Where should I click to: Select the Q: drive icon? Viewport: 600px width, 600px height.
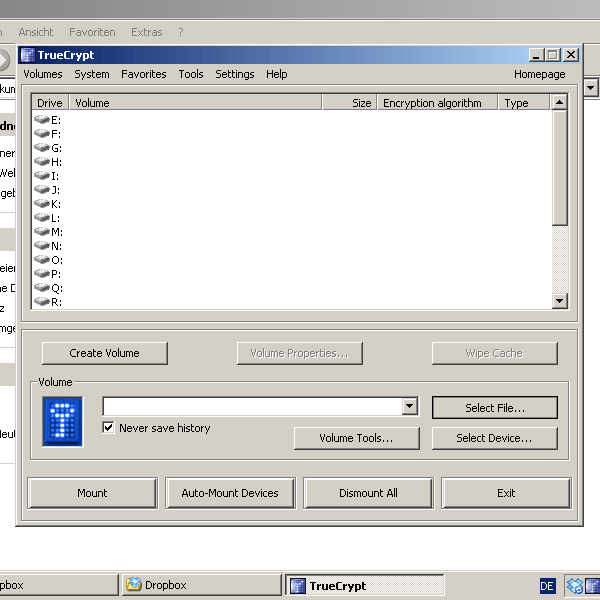click(42, 288)
